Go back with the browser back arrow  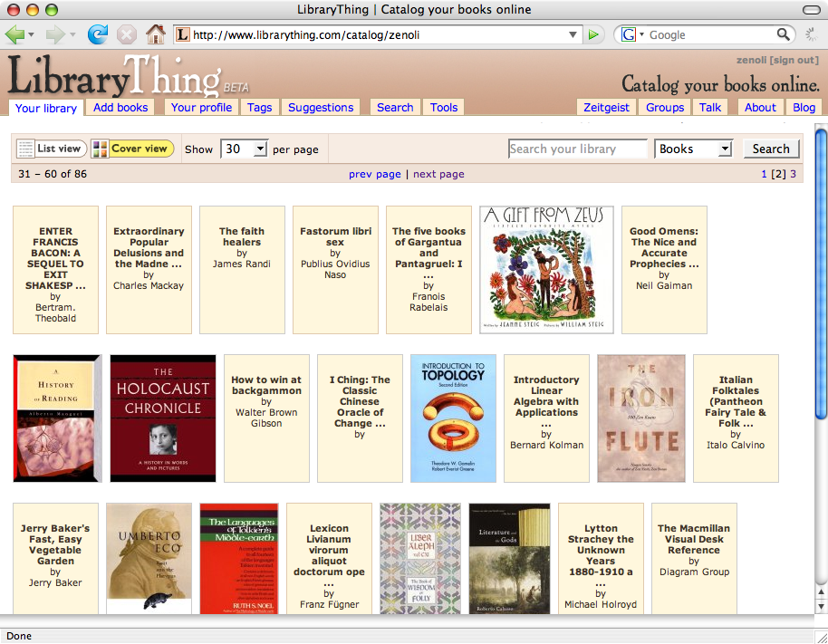point(14,34)
